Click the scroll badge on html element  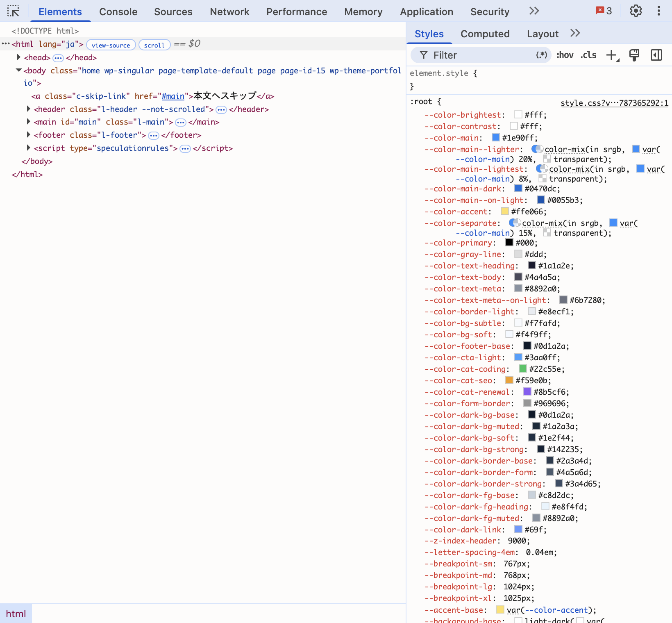[154, 45]
